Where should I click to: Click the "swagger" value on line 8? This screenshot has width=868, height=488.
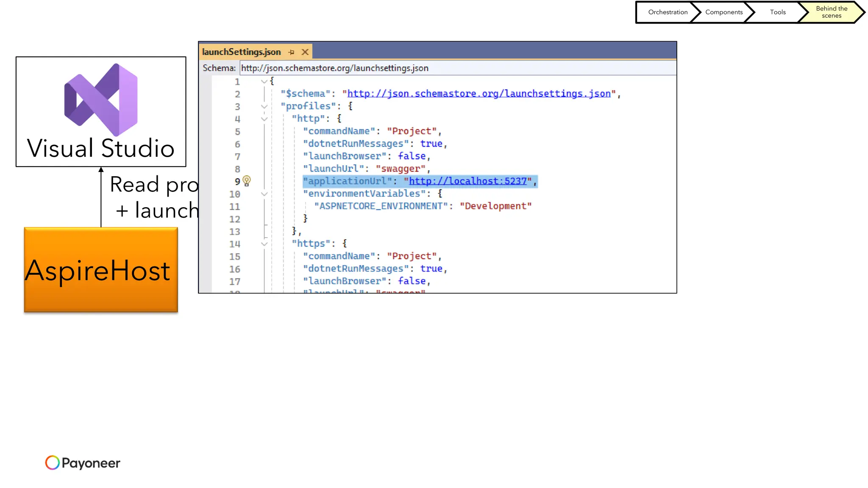(x=401, y=169)
